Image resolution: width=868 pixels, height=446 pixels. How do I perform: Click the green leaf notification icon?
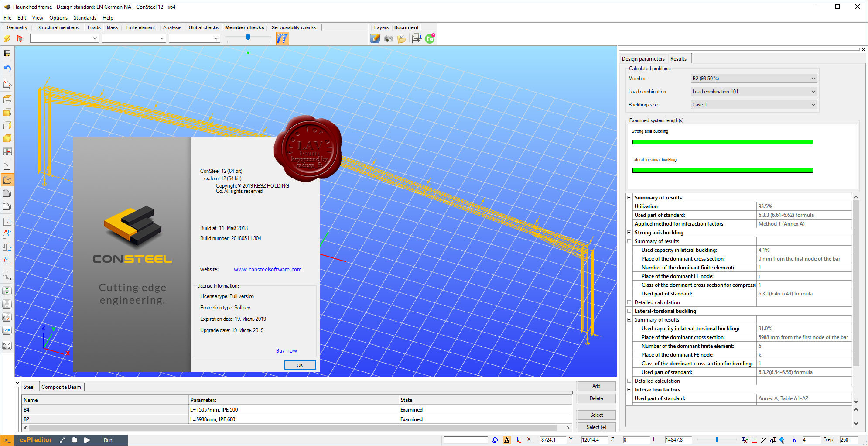point(430,38)
